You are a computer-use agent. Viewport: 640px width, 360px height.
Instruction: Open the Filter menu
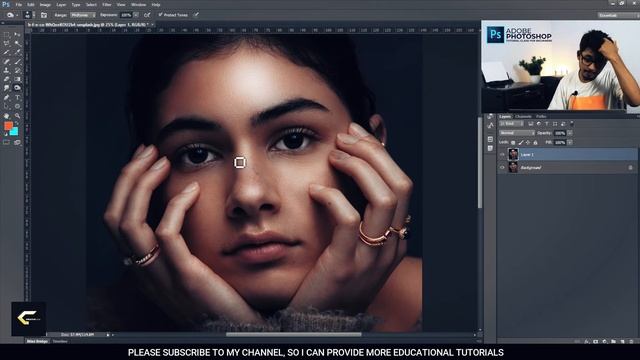[107, 4]
